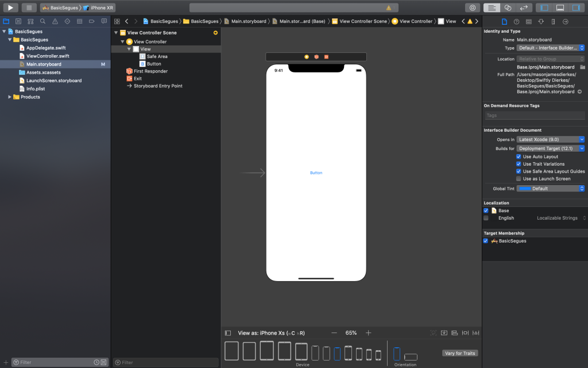Screen dimensions: 588x368
Task: Collapse View Controller Scene in outline
Action: click(116, 33)
